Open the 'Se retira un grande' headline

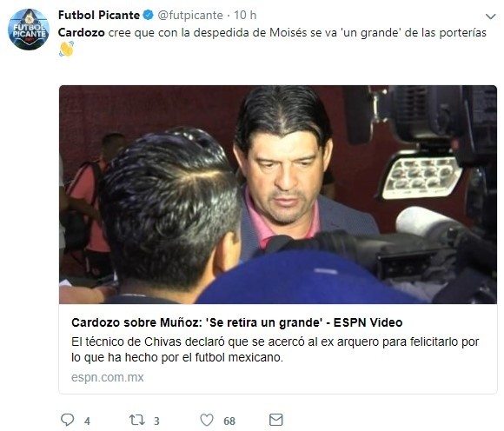[x=237, y=322]
